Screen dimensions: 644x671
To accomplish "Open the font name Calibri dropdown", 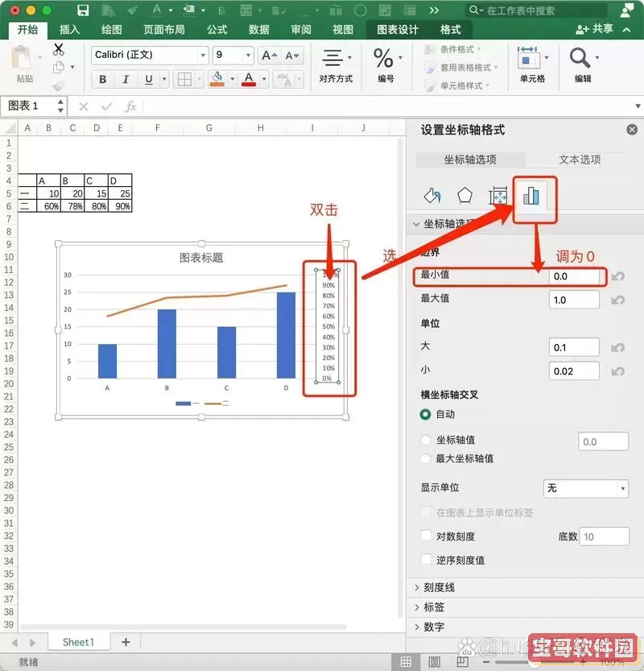I will click(x=203, y=56).
